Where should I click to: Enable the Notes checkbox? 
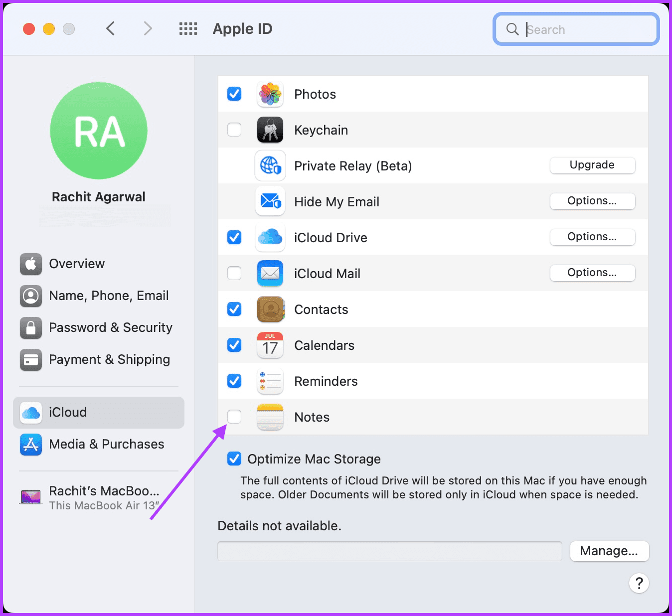tap(234, 417)
